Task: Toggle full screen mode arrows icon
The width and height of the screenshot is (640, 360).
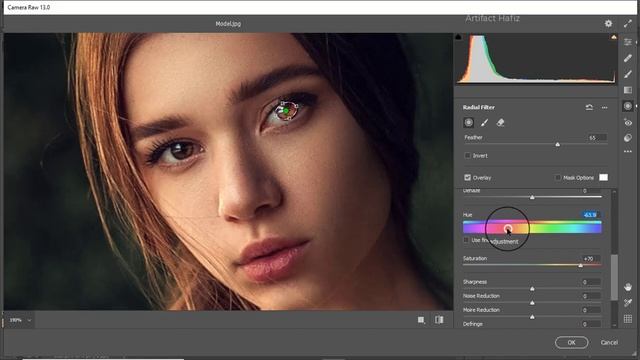Action: pos(628,24)
